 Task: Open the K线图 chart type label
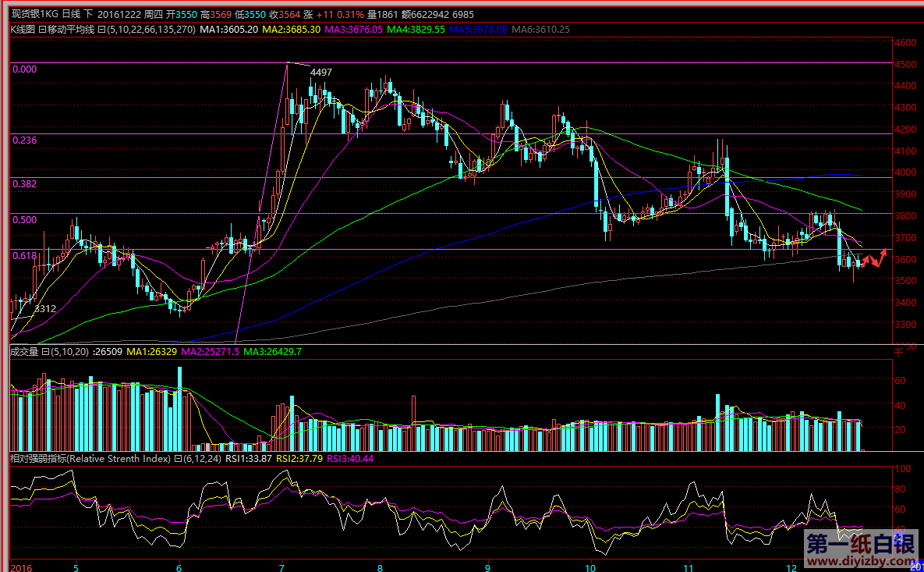(x=22, y=30)
